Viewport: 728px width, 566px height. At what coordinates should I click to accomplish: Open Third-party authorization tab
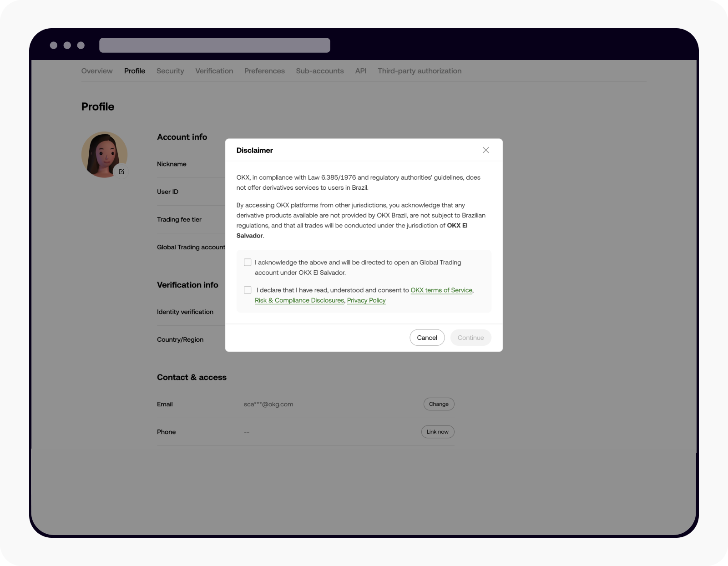click(x=419, y=71)
